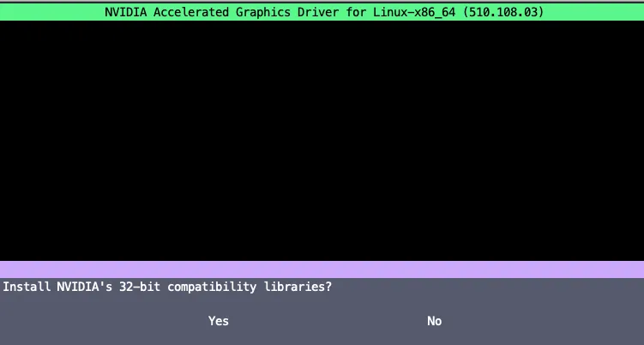Click the 'Install NVIDIA's 32-bit compatibility libraries?' prompt
Viewport: 644px width, 345px height.
167,287
